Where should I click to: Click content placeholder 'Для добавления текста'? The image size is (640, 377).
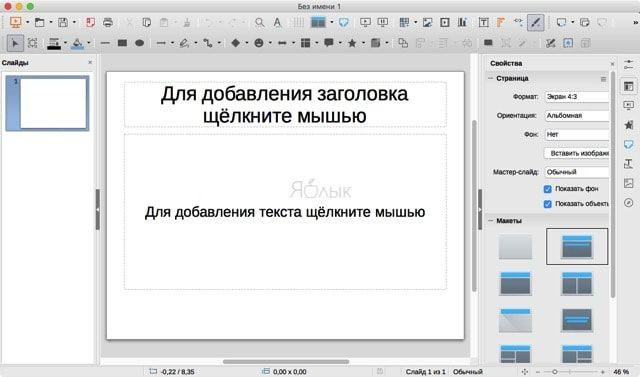tap(285, 212)
